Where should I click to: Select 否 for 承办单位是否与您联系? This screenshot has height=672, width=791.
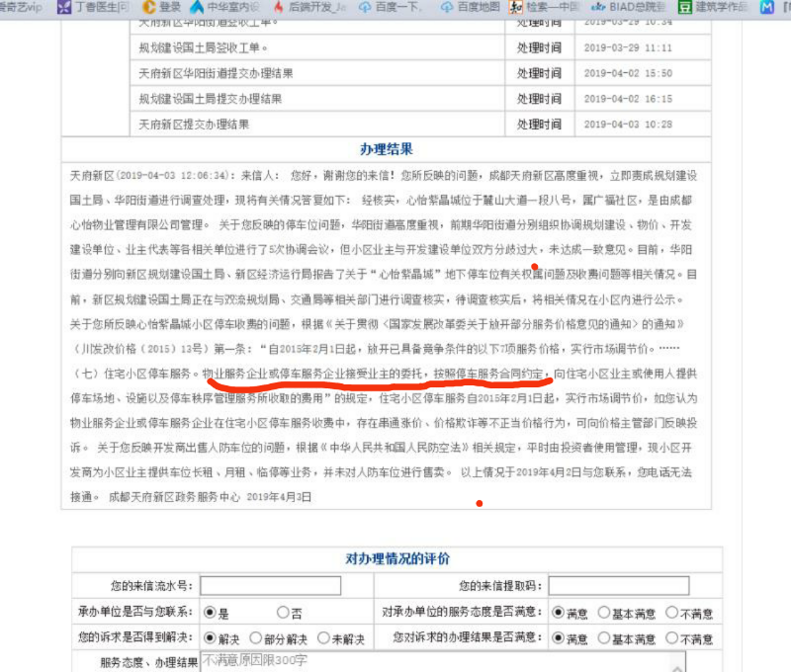point(283,613)
